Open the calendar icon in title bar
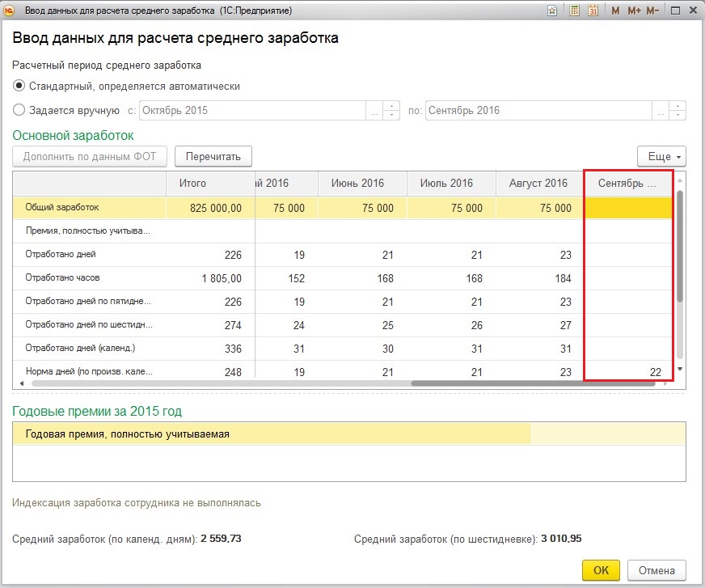 pos(593,11)
